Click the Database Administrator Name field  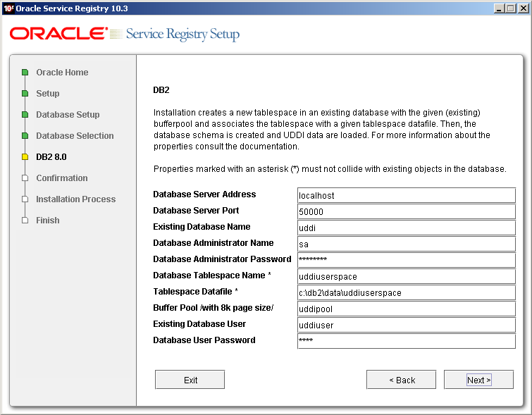pyautogui.click(x=407, y=244)
